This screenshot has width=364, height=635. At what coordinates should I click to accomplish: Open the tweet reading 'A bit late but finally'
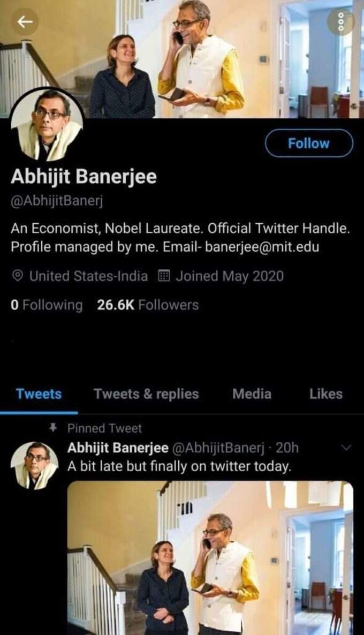pos(179,466)
